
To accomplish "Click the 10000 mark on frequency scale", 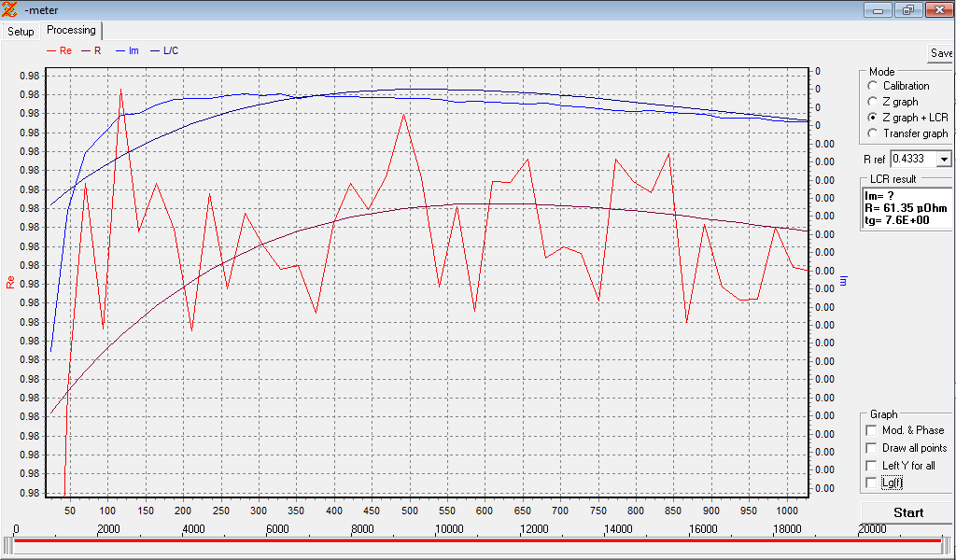I will (x=449, y=529).
